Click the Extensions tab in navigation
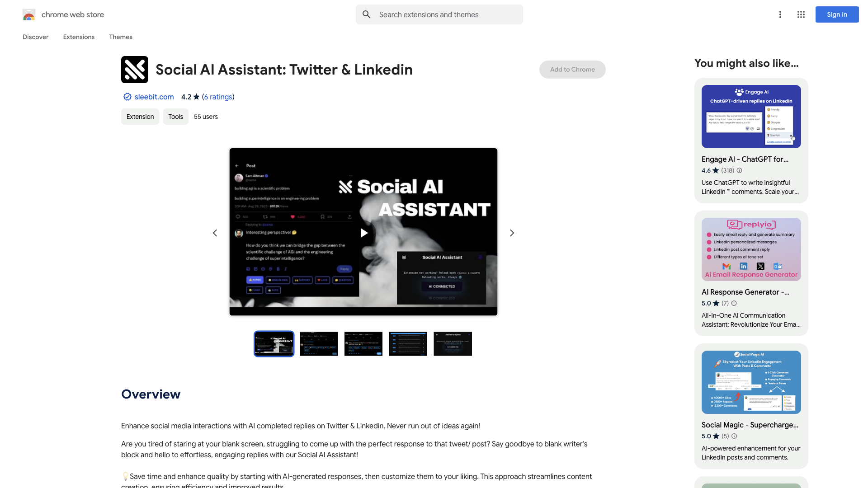The width and height of the screenshot is (868, 488). 79,37
